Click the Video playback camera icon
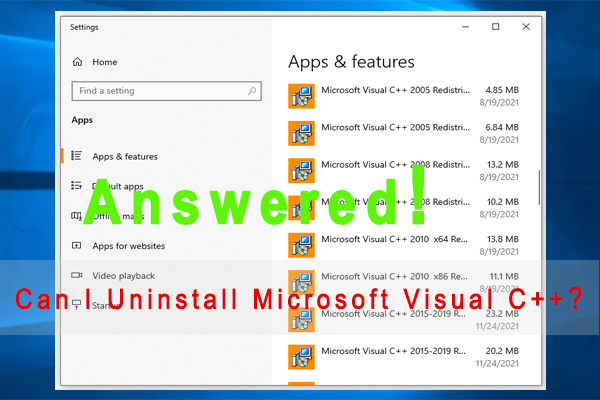600x400 pixels. (77, 275)
